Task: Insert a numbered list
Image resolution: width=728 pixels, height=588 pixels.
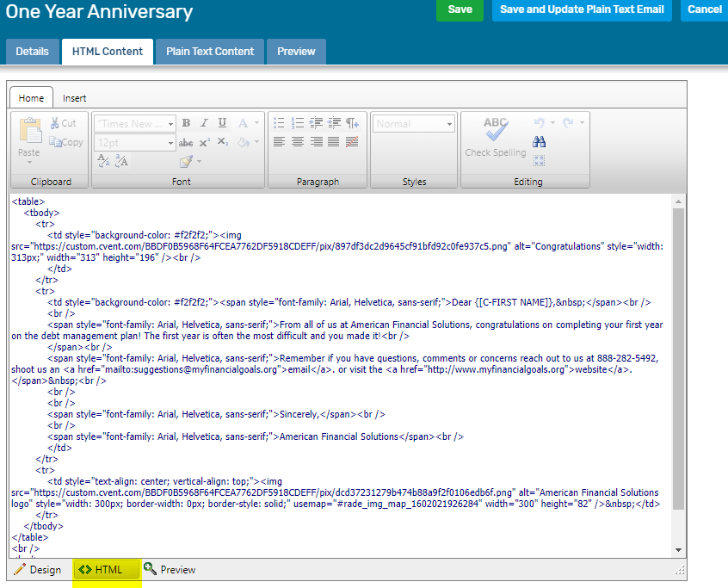Action: pos(297,123)
